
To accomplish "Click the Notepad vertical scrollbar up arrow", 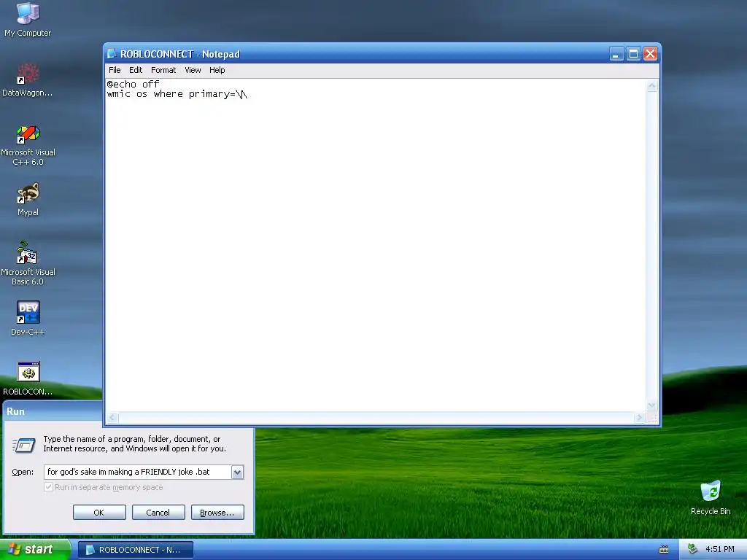I will [x=651, y=86].
